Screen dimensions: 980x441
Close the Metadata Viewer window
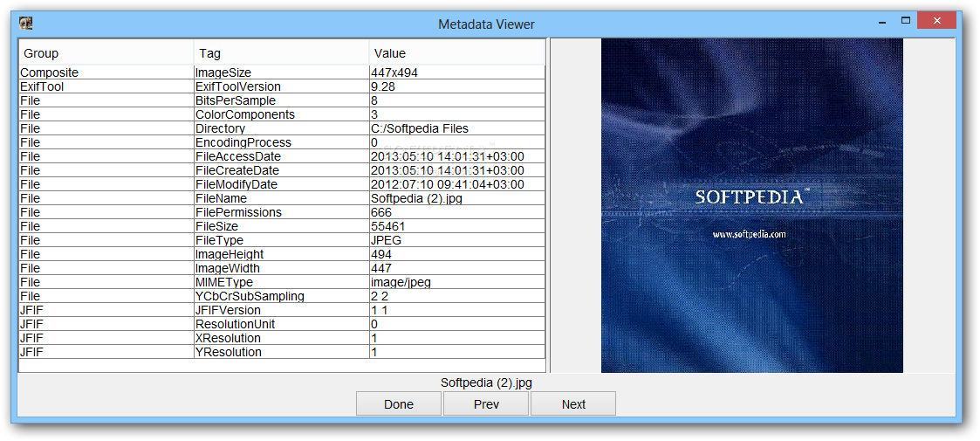[x=937, y=21]
